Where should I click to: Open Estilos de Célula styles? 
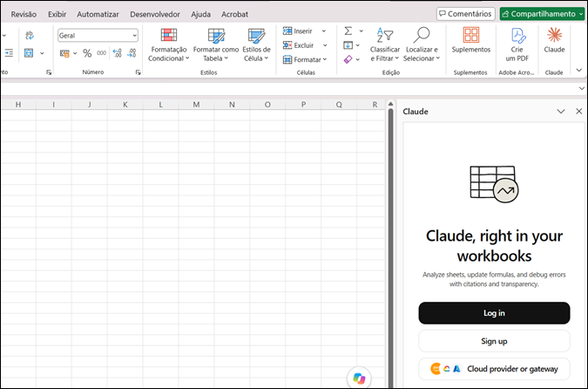(256, 44)
